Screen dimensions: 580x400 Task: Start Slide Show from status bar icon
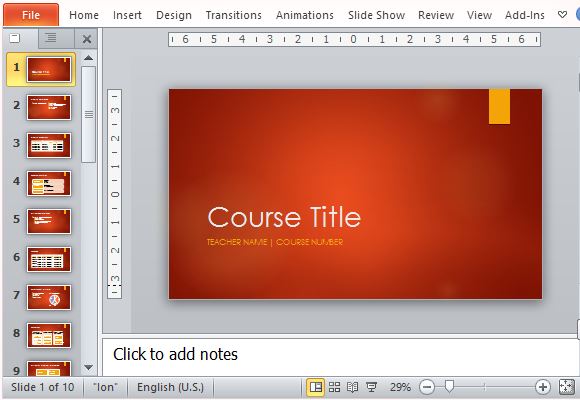[371, 387]
